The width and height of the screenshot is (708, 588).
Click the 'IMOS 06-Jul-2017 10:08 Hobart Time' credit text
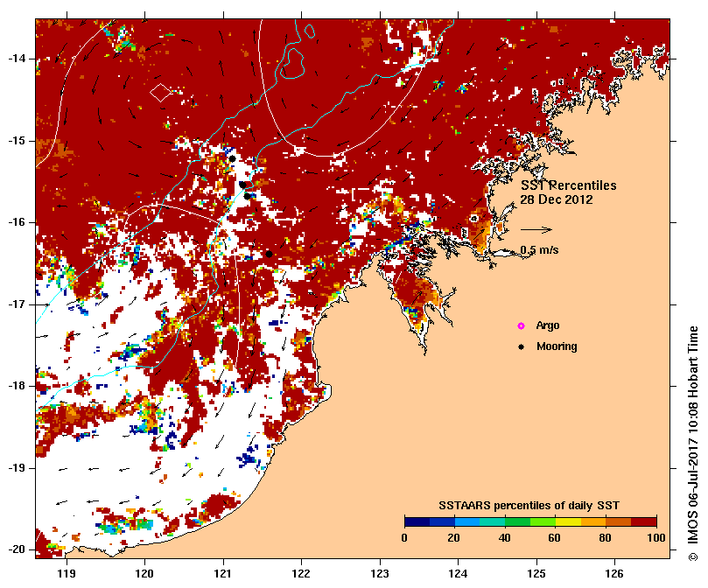click(693, 436)
